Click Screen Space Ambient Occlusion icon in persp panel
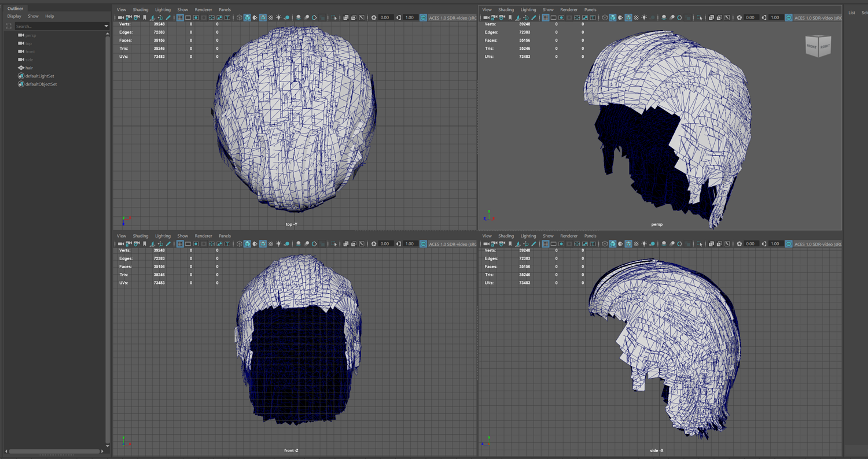This screenshot has height=459, width=868. [664, 18]
